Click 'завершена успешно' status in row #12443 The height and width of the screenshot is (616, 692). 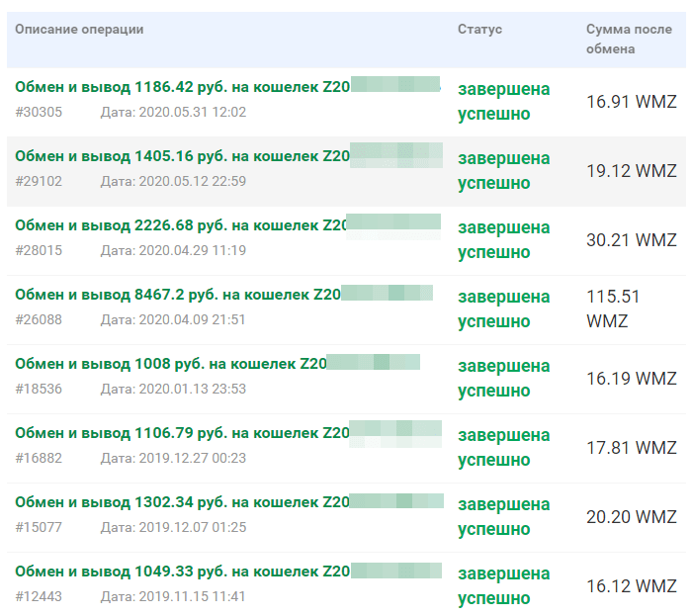pyautogui.click(x=504, y=586)
